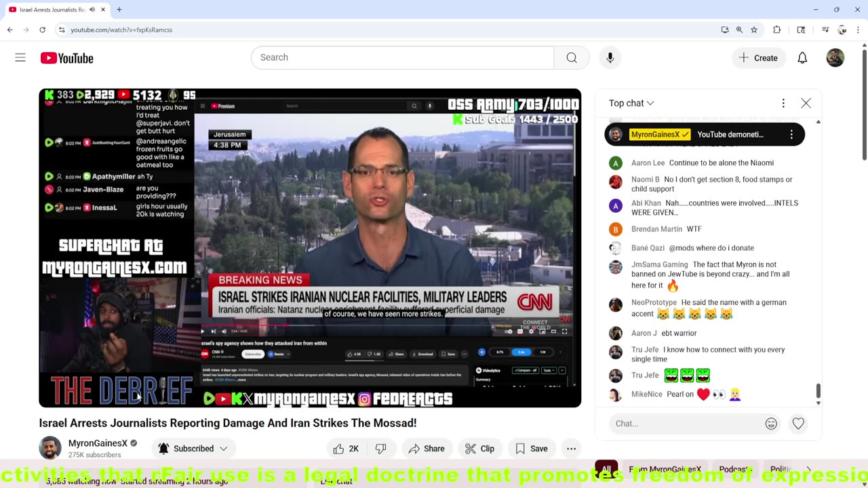The image size is (868, 488).
Task: Open live chat three-dot options
Action: point(783,103)
